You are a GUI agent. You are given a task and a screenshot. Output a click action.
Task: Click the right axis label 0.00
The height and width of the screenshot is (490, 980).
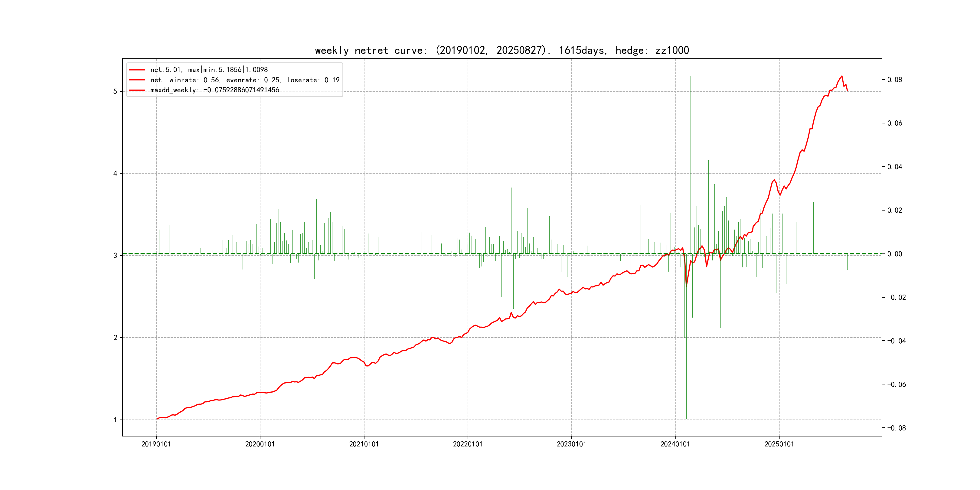click(894, 254)
